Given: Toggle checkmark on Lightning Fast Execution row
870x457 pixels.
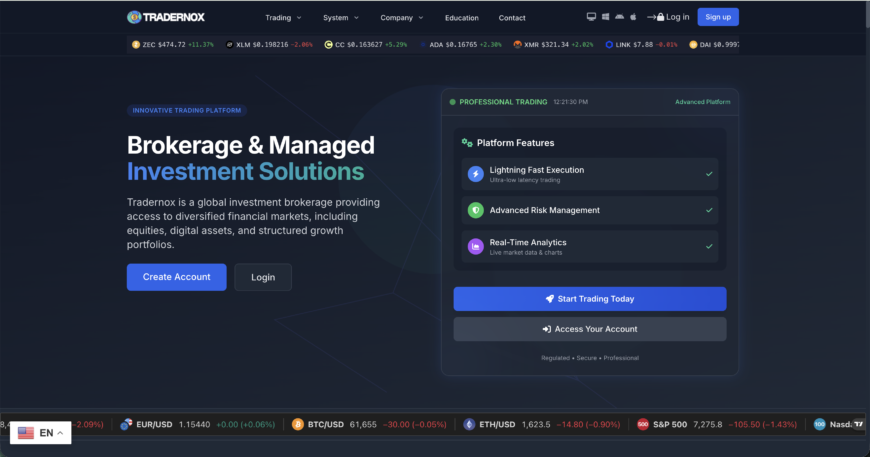Looking at the screenshot, I should coord(709,174).
